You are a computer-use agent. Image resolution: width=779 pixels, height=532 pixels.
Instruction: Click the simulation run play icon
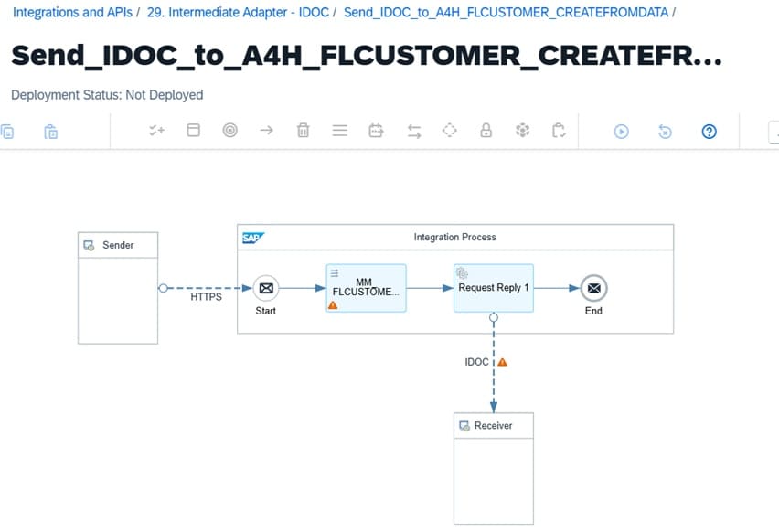[621, 131]
